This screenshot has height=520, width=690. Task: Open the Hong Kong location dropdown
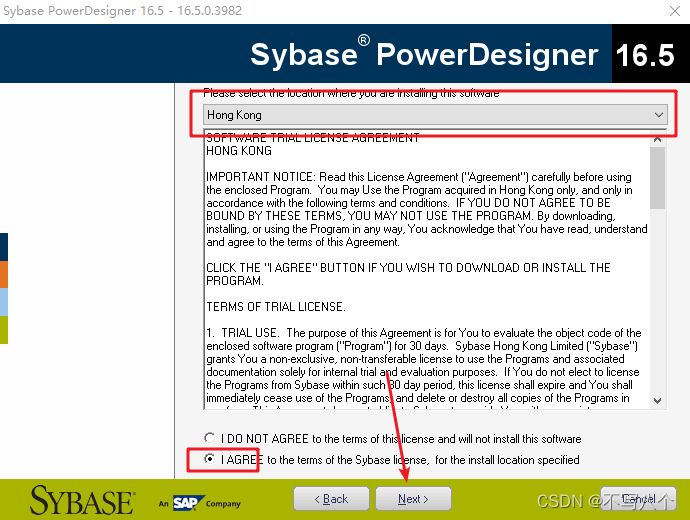click(x=435, y=115)
